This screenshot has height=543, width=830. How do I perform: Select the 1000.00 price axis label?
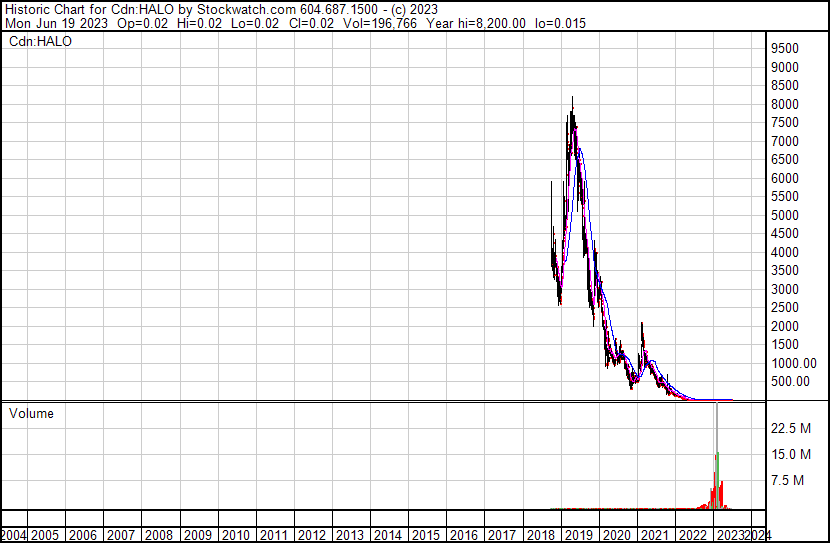(794, 363)
